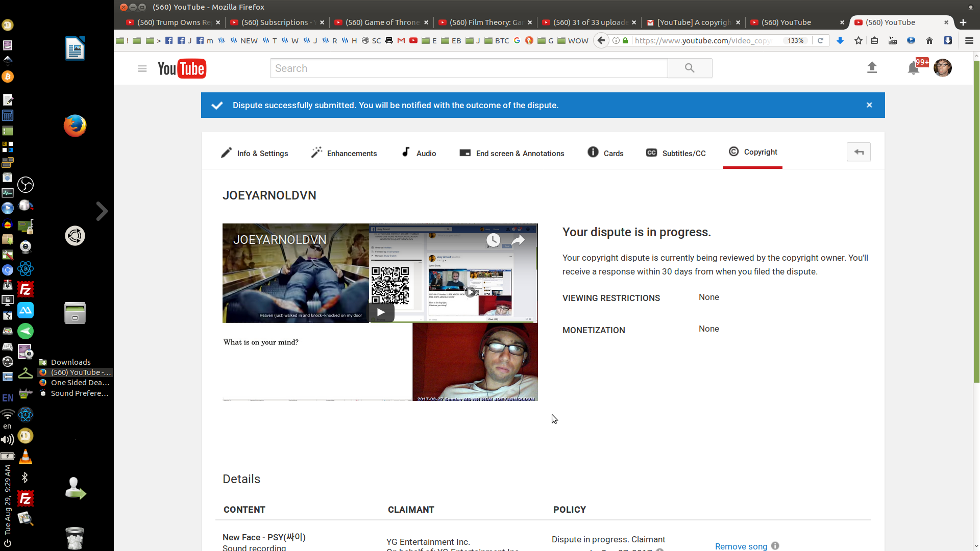Switch to the Info & Settings tab
Viewport: 980px width, 551px height.
[x=254, y=153]
